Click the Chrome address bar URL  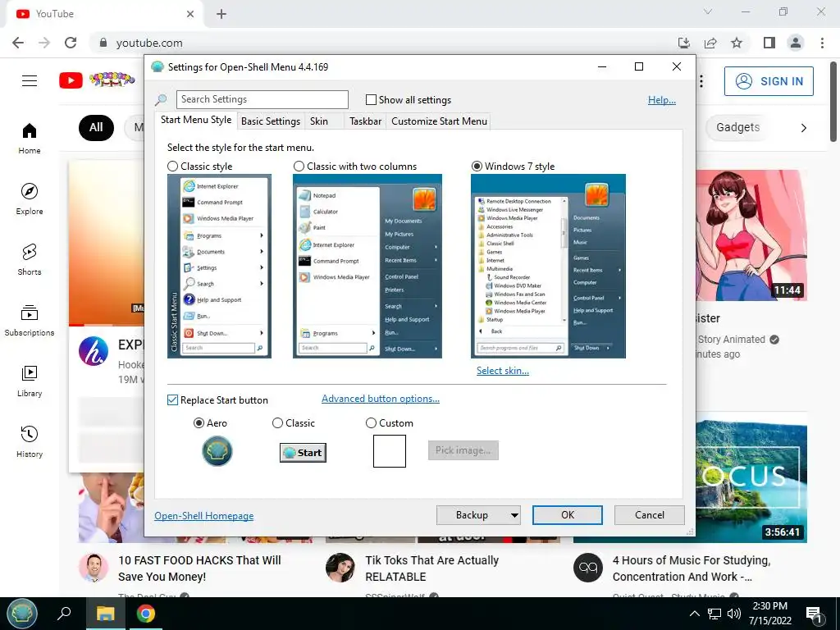(x=149, y=43)
